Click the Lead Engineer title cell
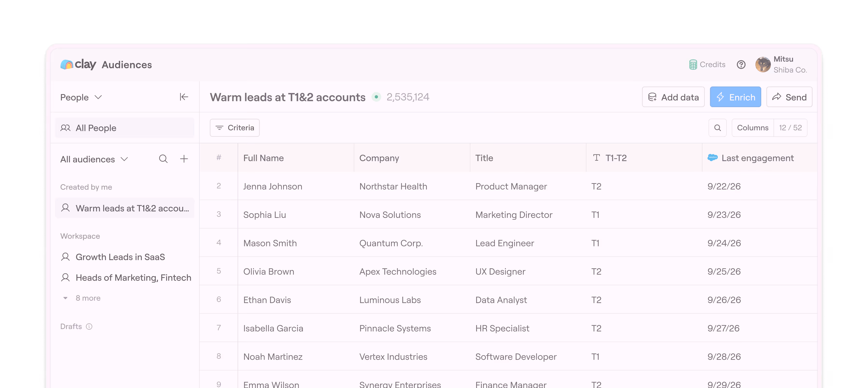The width and height of the screenshot is (868, 388). click(x=528, y=243)
